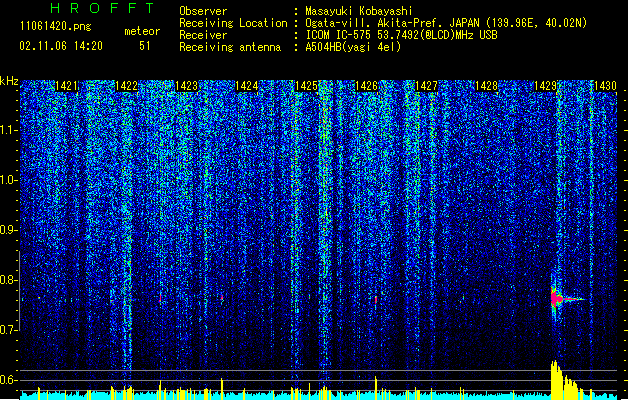Click the green 'meteor' label
629x400 pixels.
pos(142,31)
